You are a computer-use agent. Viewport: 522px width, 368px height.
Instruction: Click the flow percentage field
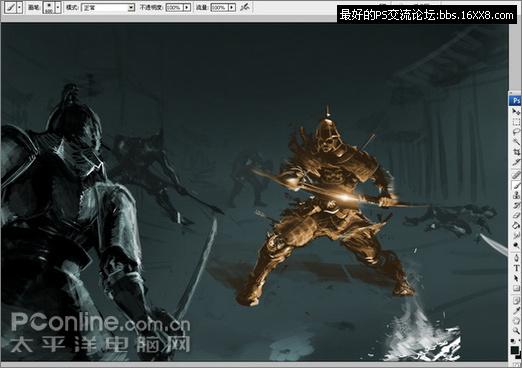pyautogui.click(x=219, y=7)
